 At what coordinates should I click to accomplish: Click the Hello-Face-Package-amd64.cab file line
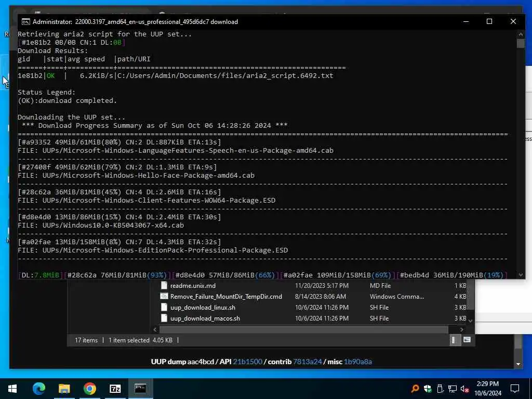coord(136,176)
